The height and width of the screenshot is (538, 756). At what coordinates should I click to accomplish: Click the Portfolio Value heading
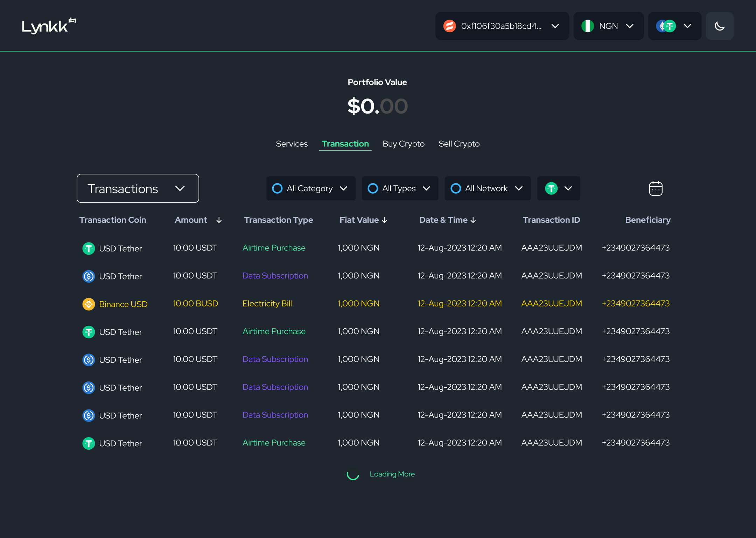[377, 82]
